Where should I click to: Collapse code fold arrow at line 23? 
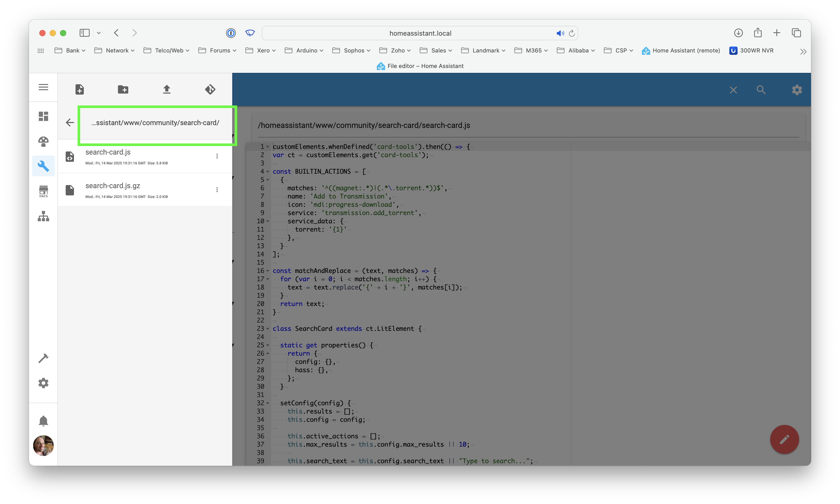click(x=268, y=329)
